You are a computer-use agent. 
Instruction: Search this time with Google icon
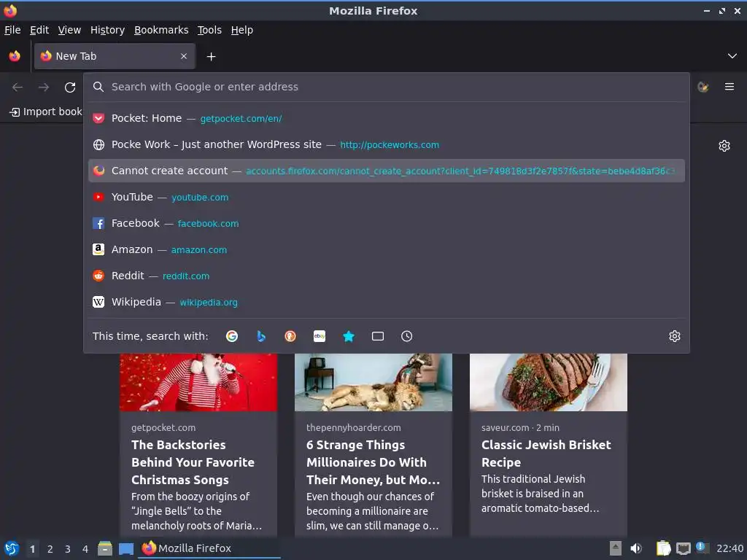pos(232,336)
